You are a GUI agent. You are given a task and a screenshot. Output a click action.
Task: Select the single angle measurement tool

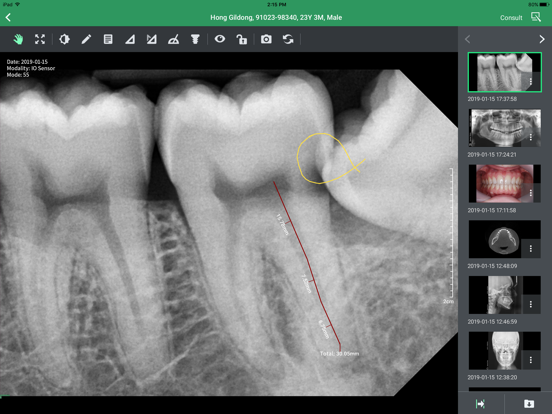click(x=130, y=39)
